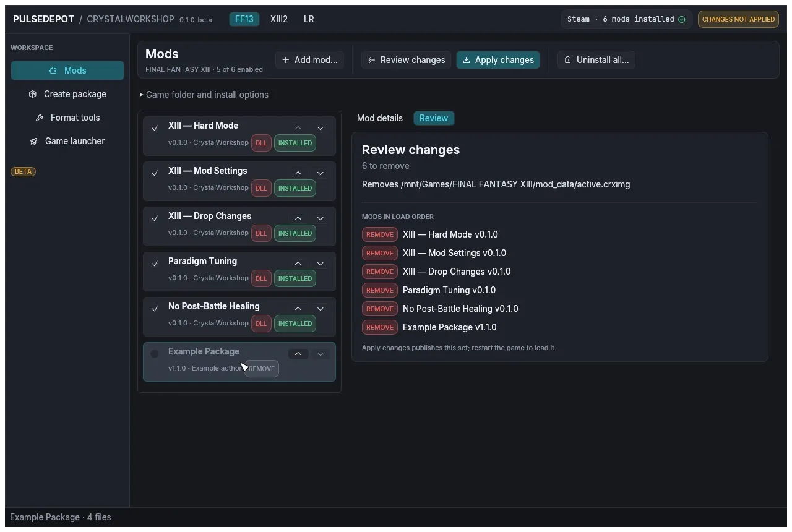Move No Post-Battle Healing up
This screenshot has width=792, height=532.
coord(298,309)
